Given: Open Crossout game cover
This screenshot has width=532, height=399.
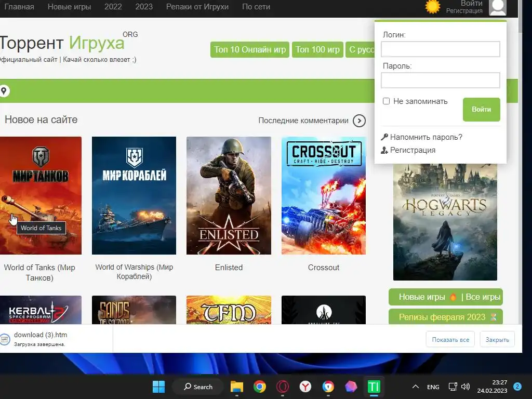Looking at the screenshot, I should point(324,195).
